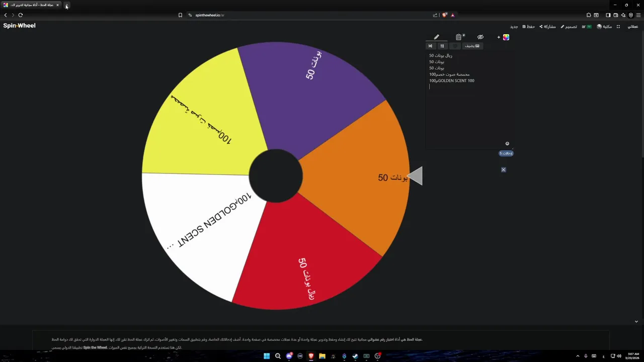
Task: Open Brave Rewards triangle icon
Action: pos(452,15)
